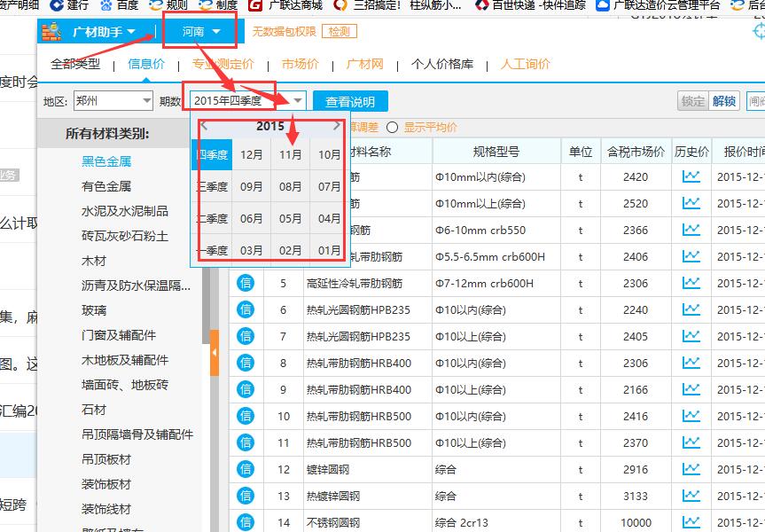Open 广联达商城 browser bookmark
Screen dimensions: 765x532
point(286,5)
